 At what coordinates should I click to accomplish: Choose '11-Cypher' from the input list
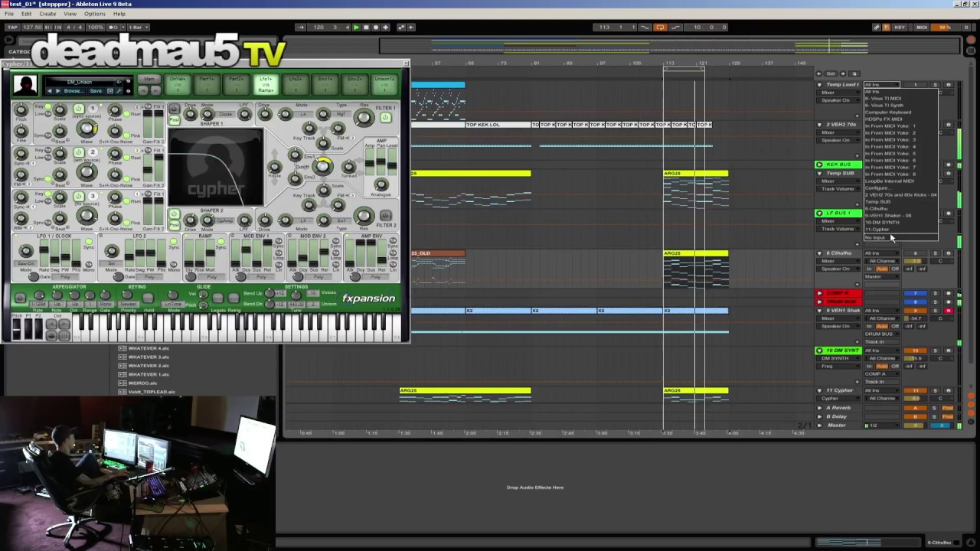(900, 230)
